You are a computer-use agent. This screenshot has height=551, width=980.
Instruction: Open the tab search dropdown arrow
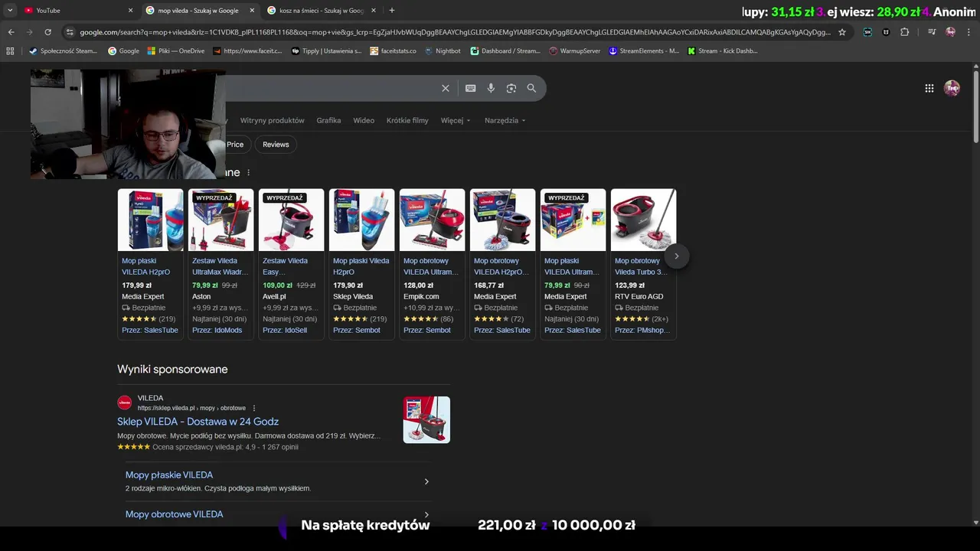[10, 10]
